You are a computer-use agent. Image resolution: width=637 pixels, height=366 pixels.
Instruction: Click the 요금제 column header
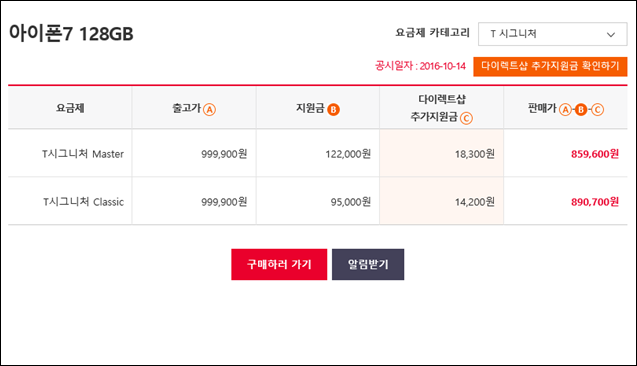click(70, 108)
